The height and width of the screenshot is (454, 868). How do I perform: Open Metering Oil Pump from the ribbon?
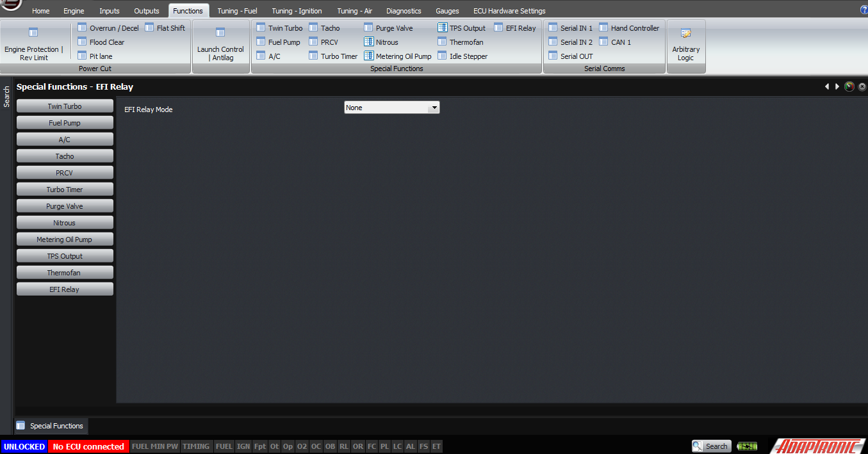click(x=398, y=56)
